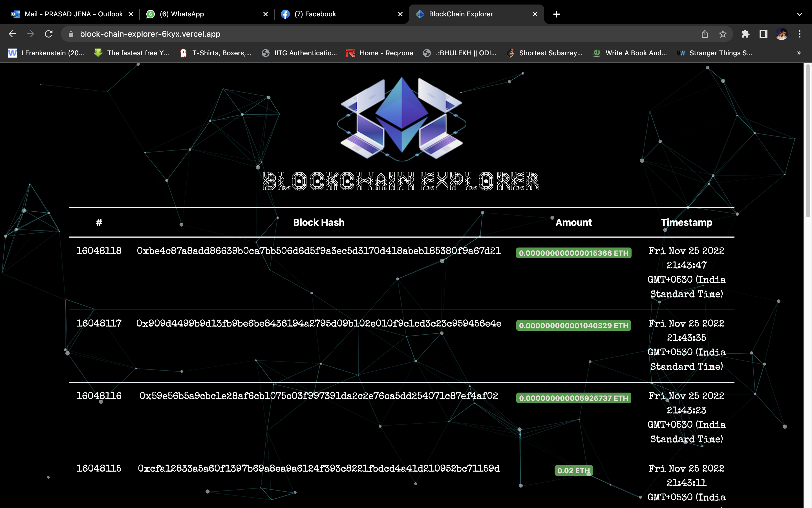This screenshot has width=812, height=508.
Task: Close the WhatsApp tab
Action: pyautogui.click(x=265, y=14)
